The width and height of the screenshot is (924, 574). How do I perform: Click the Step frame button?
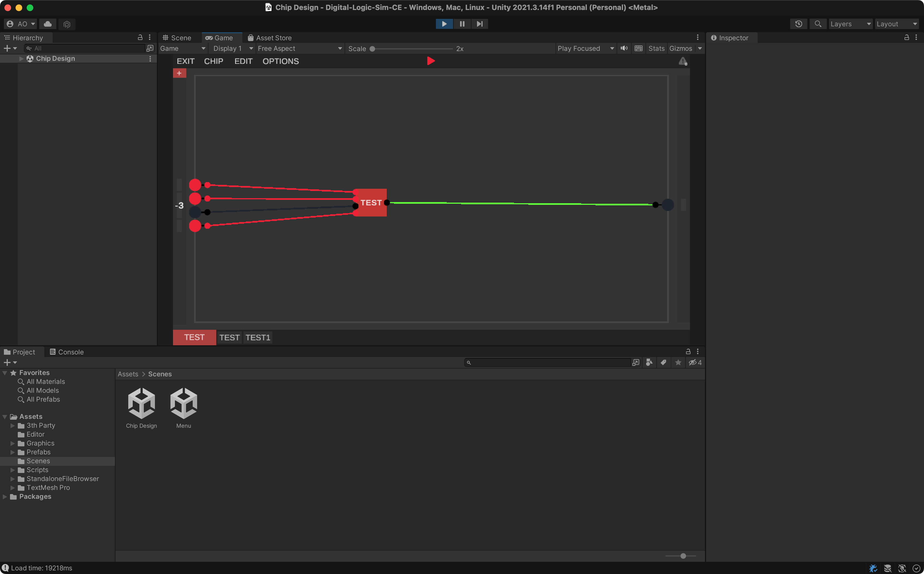coord(479,24)
